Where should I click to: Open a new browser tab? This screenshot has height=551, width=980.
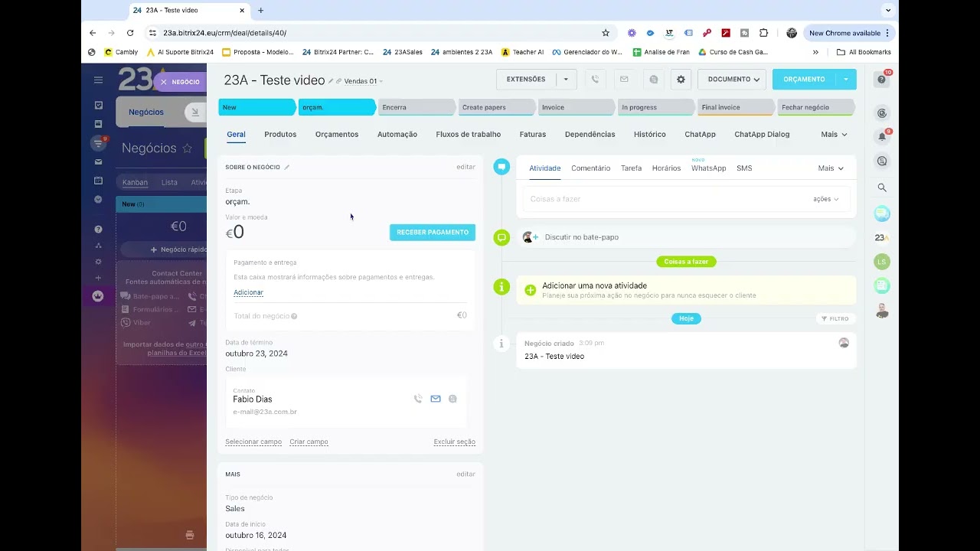point(260,11)
